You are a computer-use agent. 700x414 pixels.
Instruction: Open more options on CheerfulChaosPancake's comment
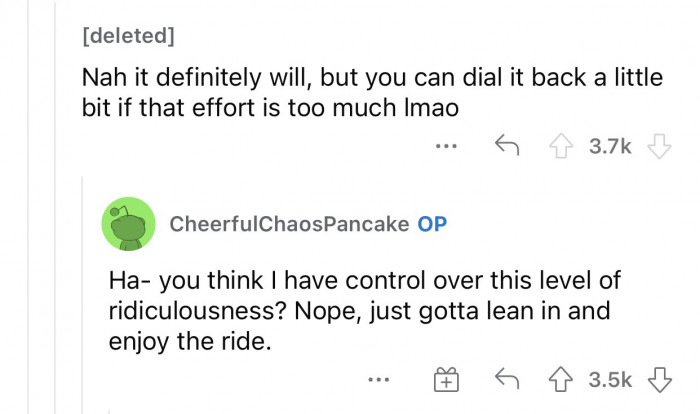pyautogui.click(x=378, y=380)
